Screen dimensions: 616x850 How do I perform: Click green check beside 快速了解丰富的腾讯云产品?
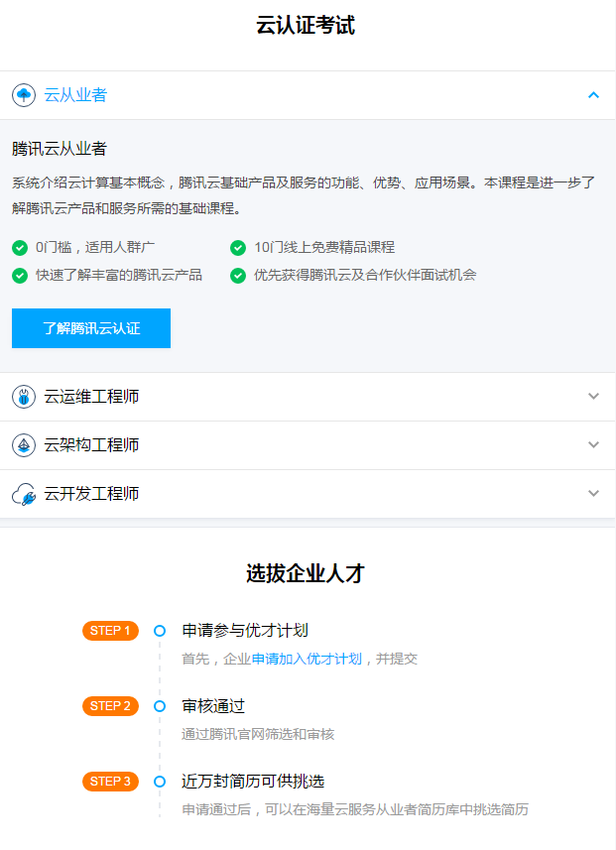pyautogui.click(x=20, y=275)
